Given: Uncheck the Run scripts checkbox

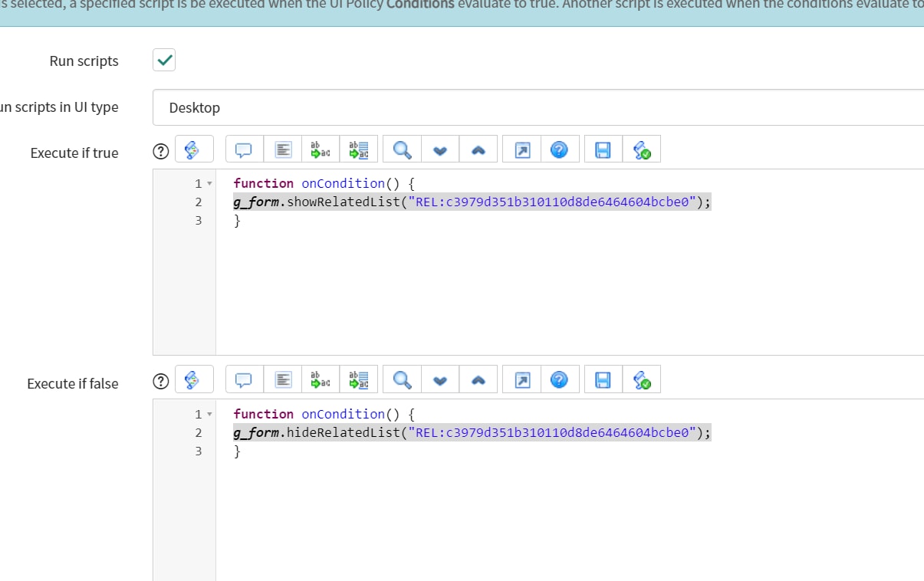Looking at the screenshot, I should pyautogui.click(x=163, y=60).
